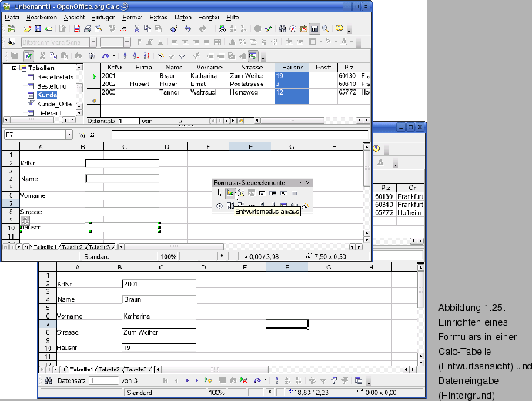Toggle design mode in Formular-Steuerelemente toolbar

(229, 193)
